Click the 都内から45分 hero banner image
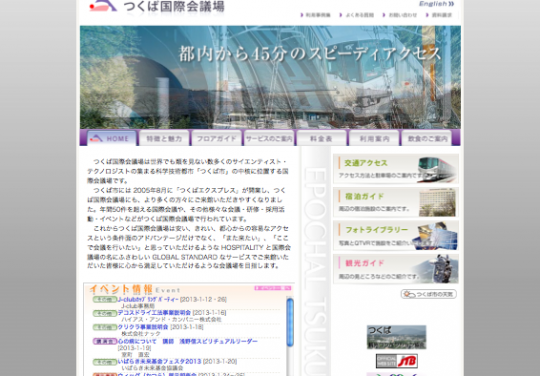 pos(270,77)
